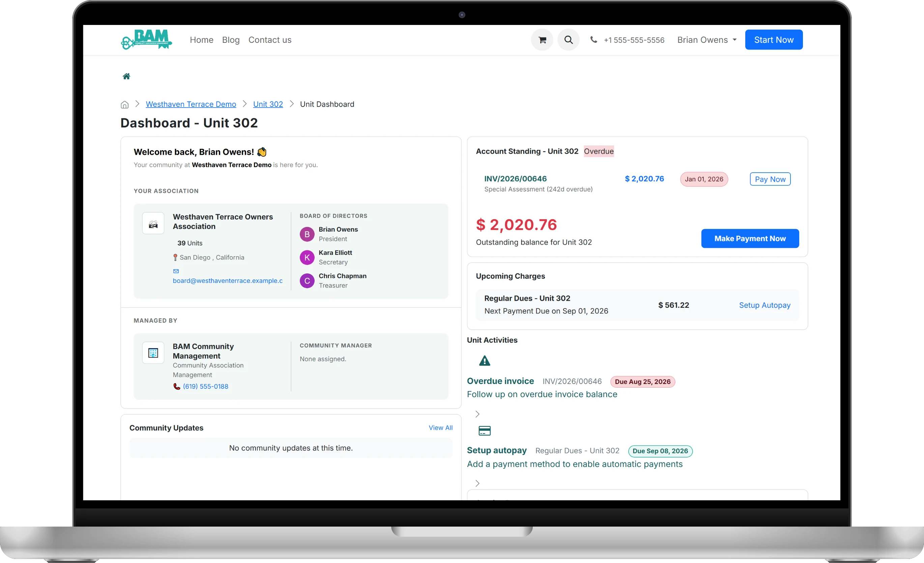The image size is (924, 563).
Task: Open the Unit 302 breadcrumb link
Action: pos(268,104)
